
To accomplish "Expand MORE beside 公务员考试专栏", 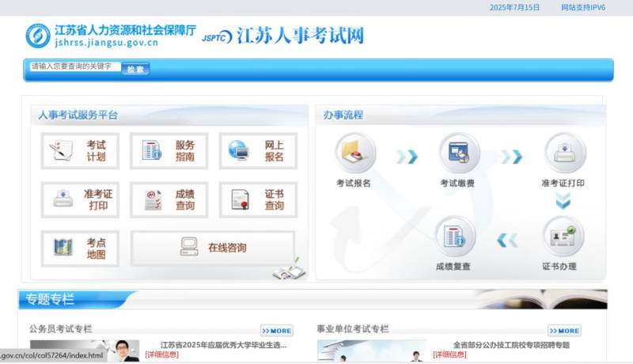I will tap(276, 331).
